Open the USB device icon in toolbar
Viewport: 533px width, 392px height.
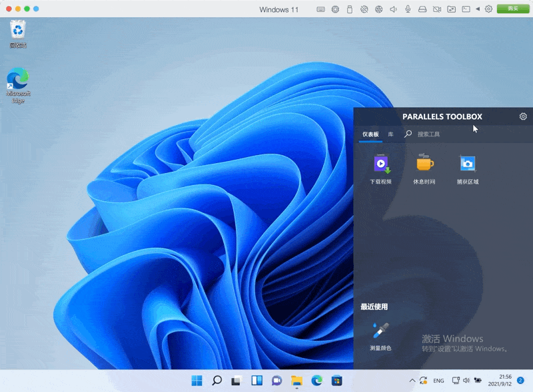coord(349,9)
